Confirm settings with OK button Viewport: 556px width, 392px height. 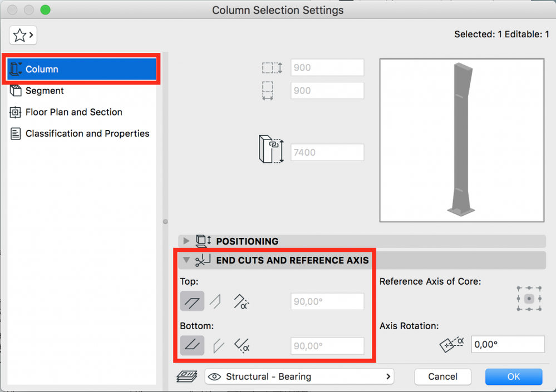pyautogui.click(x=514, y=376)
